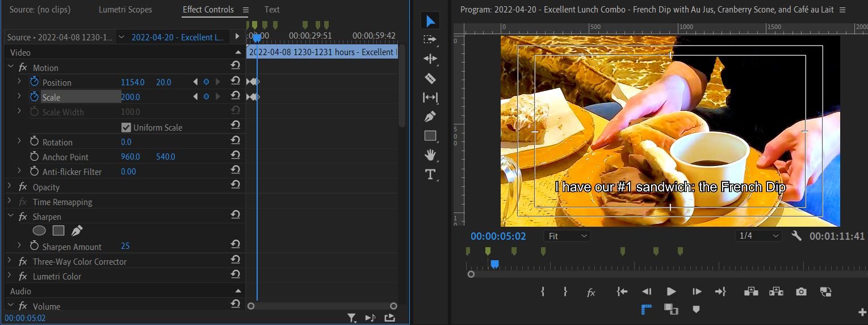This screenshot has width=868, height=325.
Task: Toggle animation stopwatch for Anchor Point
Action: (34, 156)
